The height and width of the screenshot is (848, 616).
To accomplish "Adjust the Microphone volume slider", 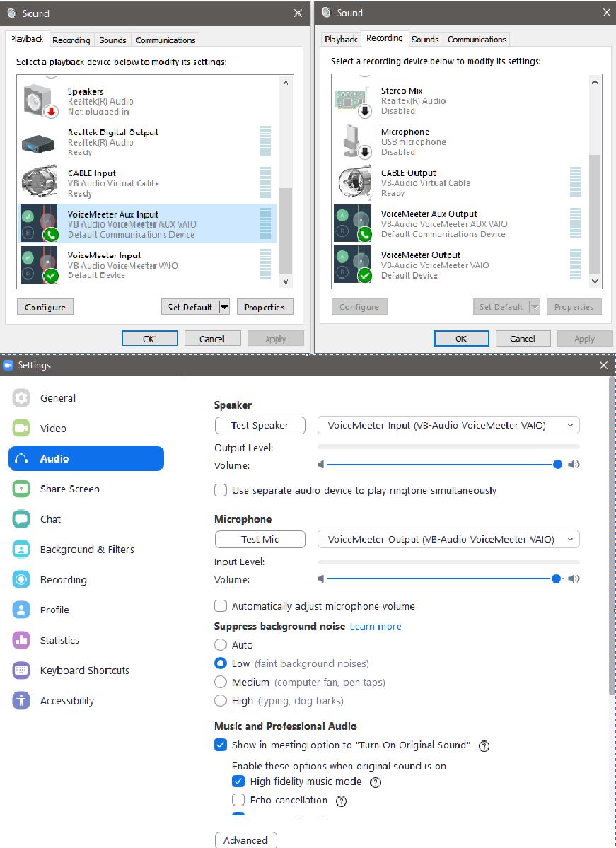I will pos(556,579).
